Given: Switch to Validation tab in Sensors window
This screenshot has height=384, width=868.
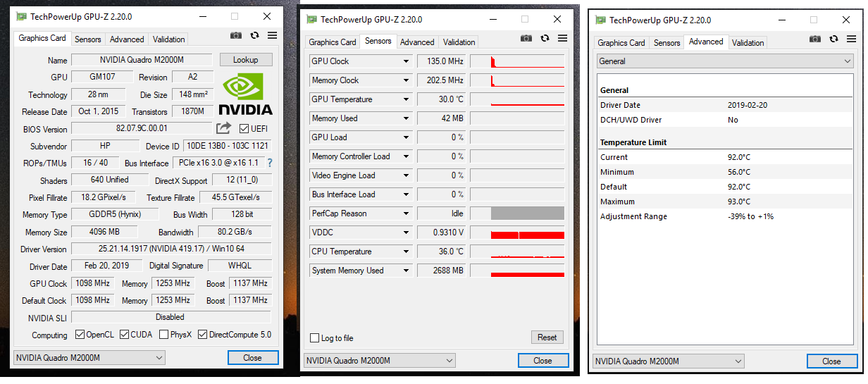Looking at the screenshot, I should [x=459, y=42].
